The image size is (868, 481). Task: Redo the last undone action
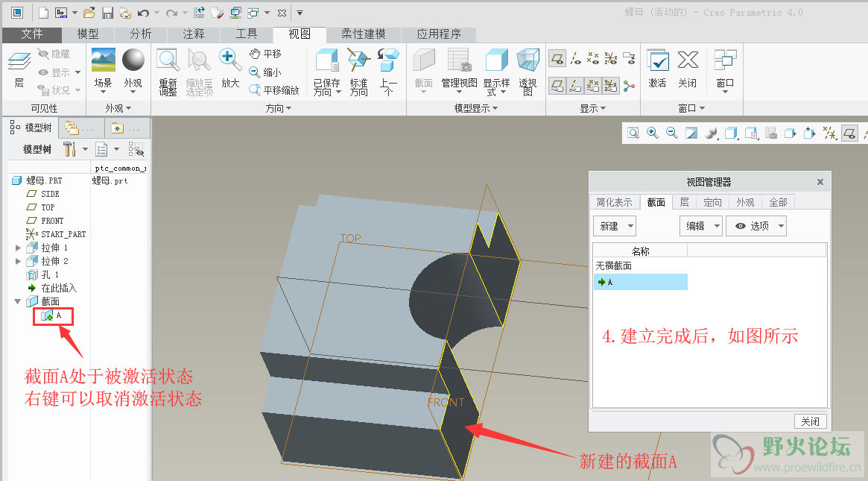point(171,12)
